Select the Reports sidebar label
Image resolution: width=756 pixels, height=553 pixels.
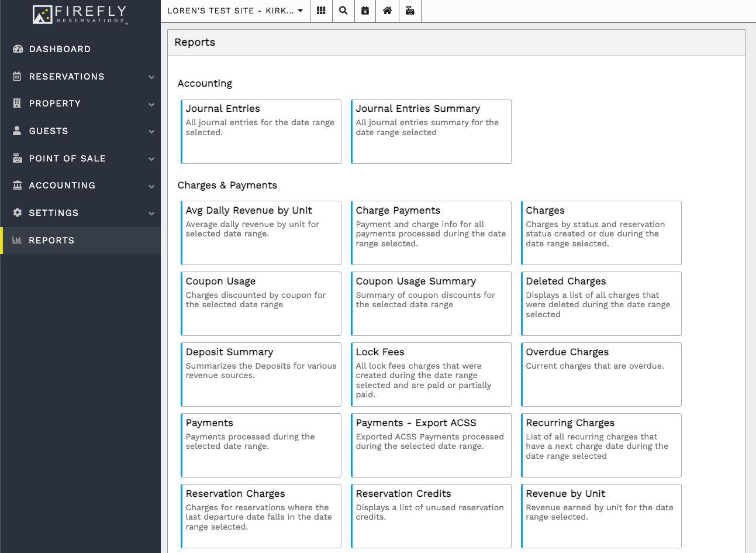(x=51, y=241)
